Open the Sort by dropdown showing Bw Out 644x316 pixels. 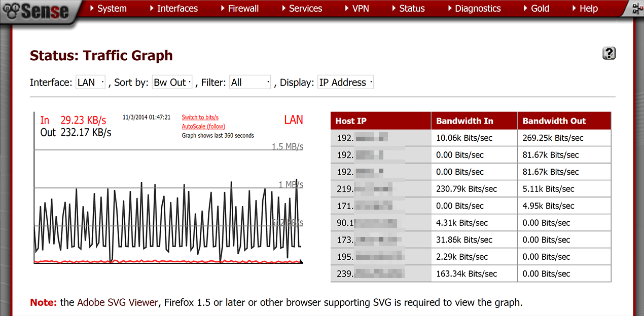click(x=172, y=83)
